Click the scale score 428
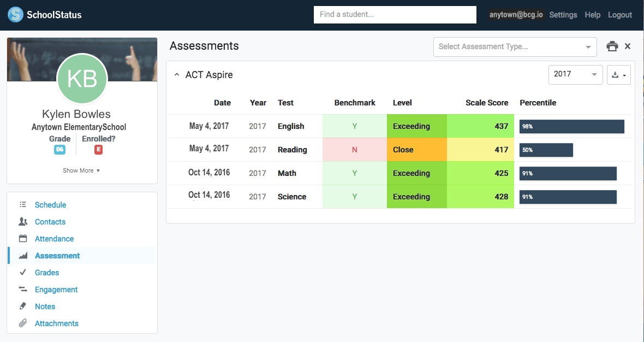644x342 pixels. [x=501, y=197]
